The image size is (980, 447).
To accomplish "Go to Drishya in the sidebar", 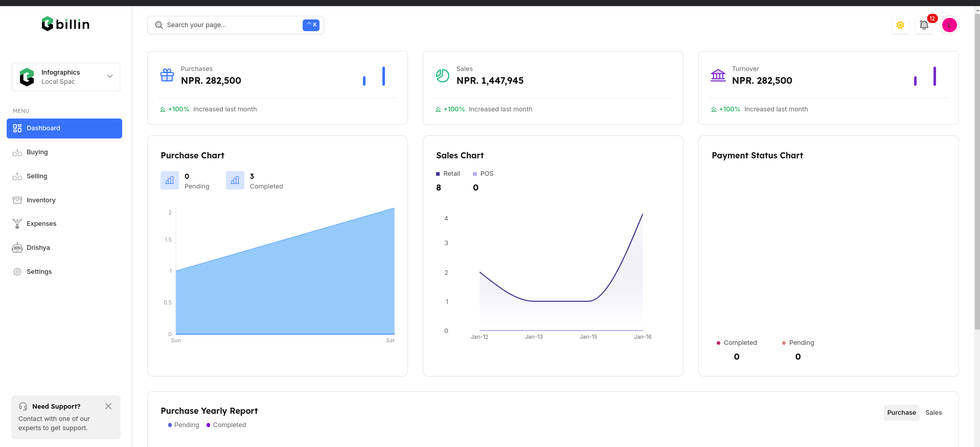I will [x=38, y=248].
